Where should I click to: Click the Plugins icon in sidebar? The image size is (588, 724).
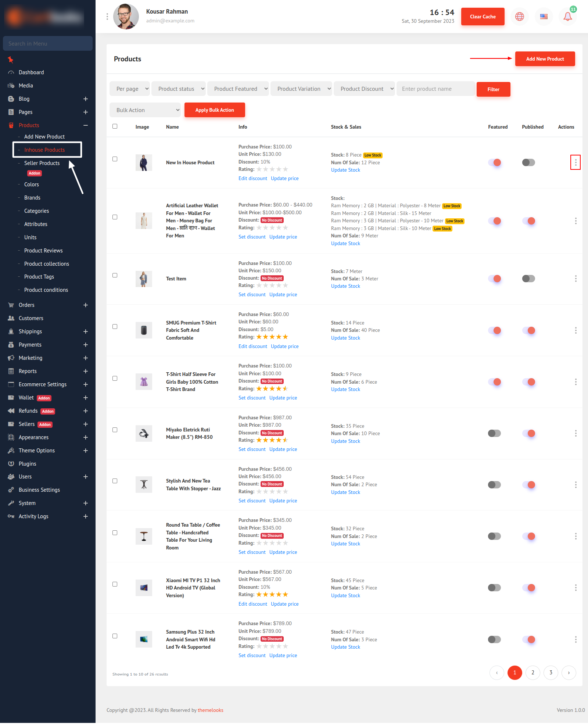click(11, 464)
